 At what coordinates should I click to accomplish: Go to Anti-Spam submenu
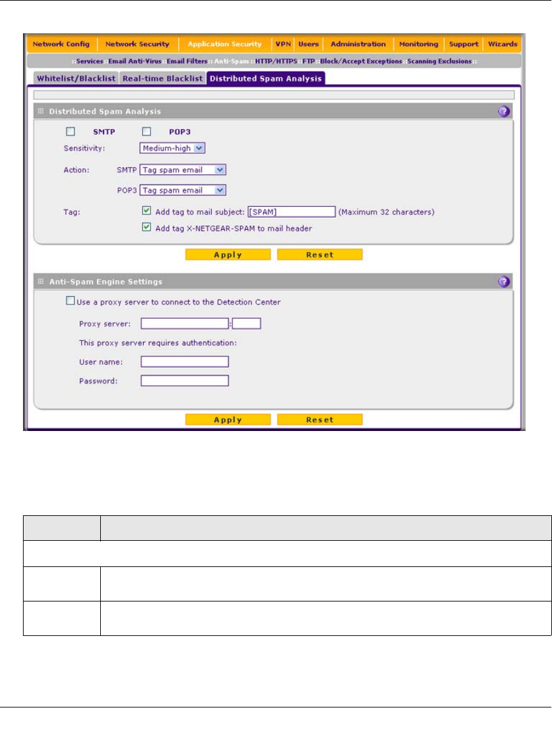click(231, 61)
